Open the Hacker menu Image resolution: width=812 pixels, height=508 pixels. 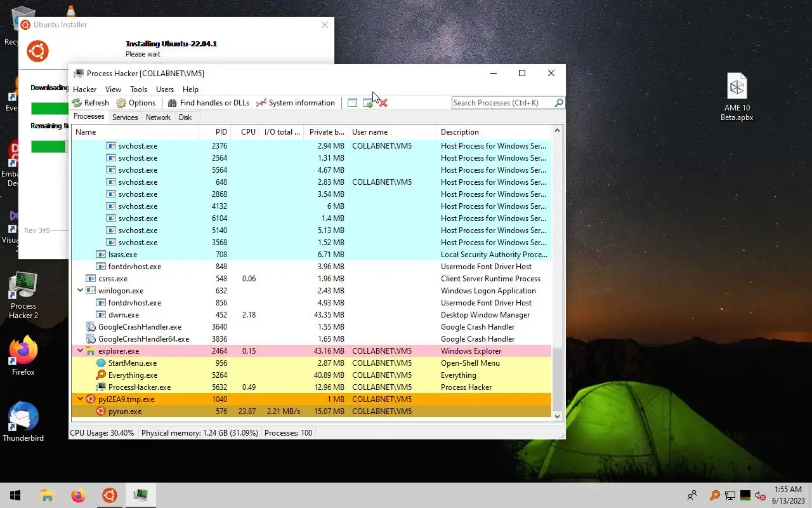85,90
